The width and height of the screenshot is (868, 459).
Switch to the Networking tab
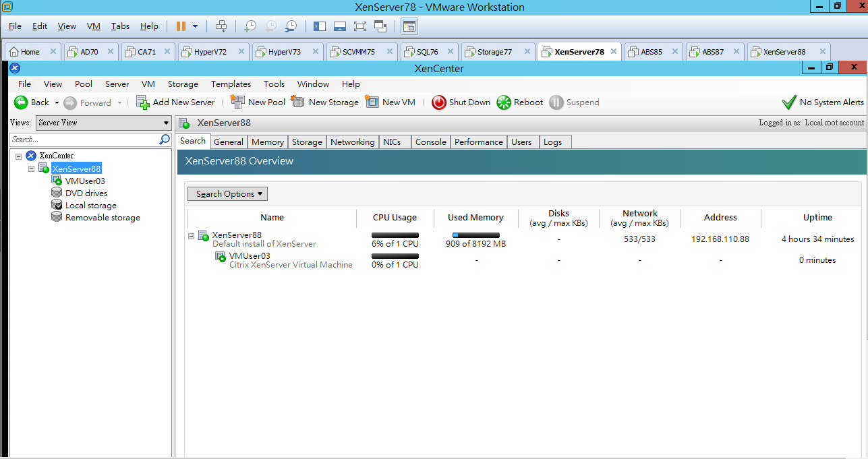(x=353, y=142)
